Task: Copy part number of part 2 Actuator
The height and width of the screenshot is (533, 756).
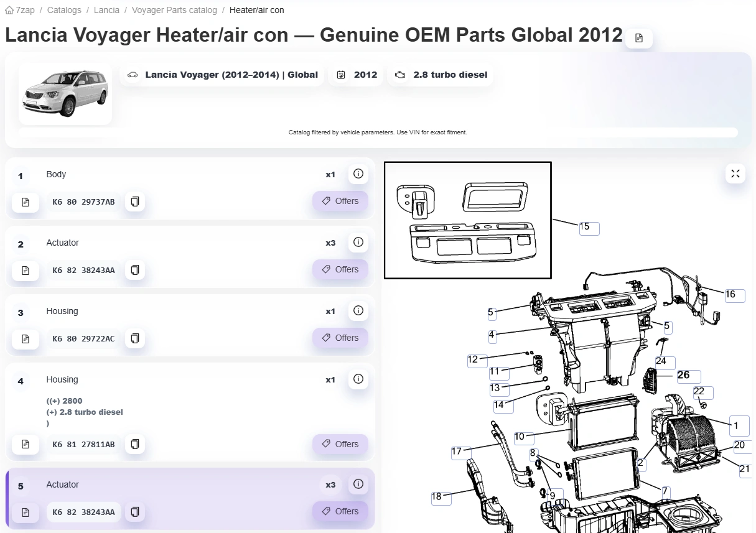Action: [x=134, y=270]
